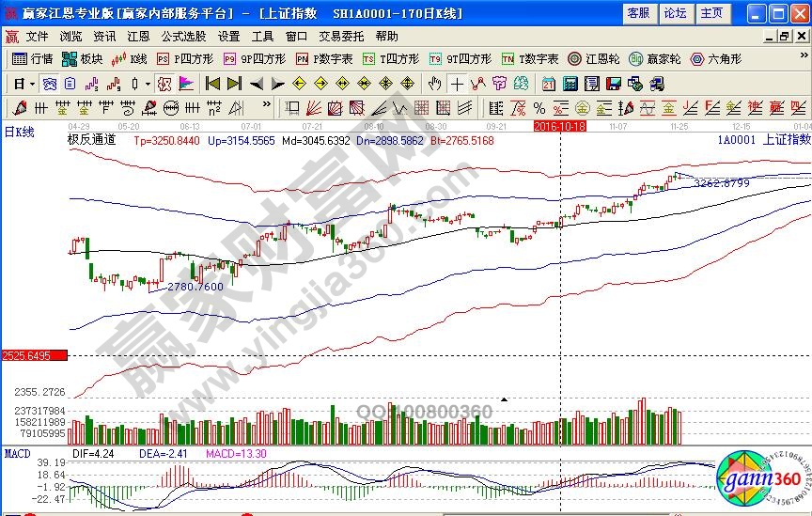Toggle the 权 price adjustment button
812x516 pixels.
click(164, 83)
